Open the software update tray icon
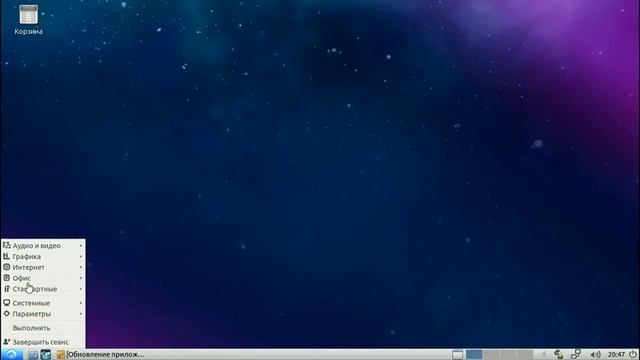 pos(559,354)
